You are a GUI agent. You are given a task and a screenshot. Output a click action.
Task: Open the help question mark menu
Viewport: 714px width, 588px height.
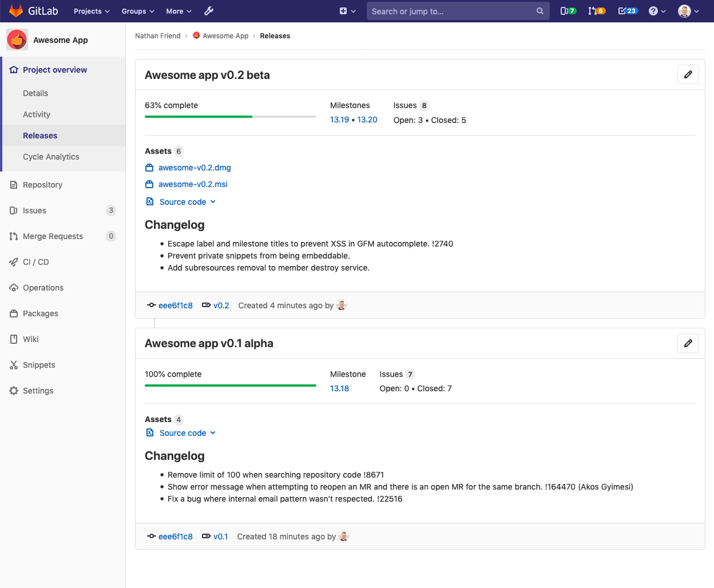point(657,11)
